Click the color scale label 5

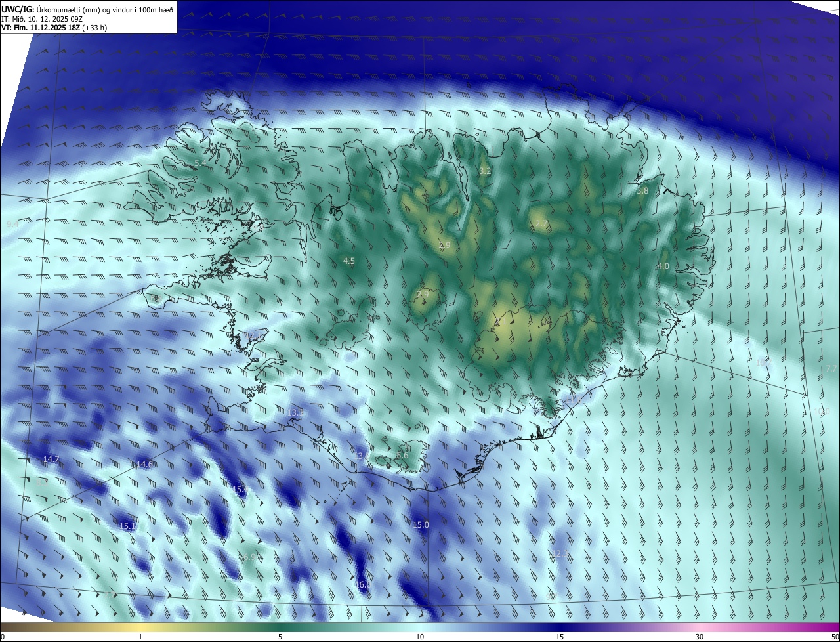[280, 637]
